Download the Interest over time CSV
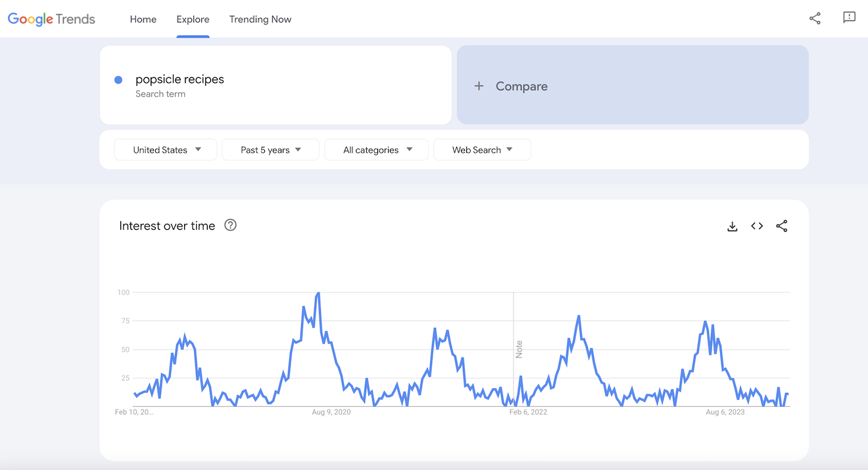868x470 pixels. point(732,226)
